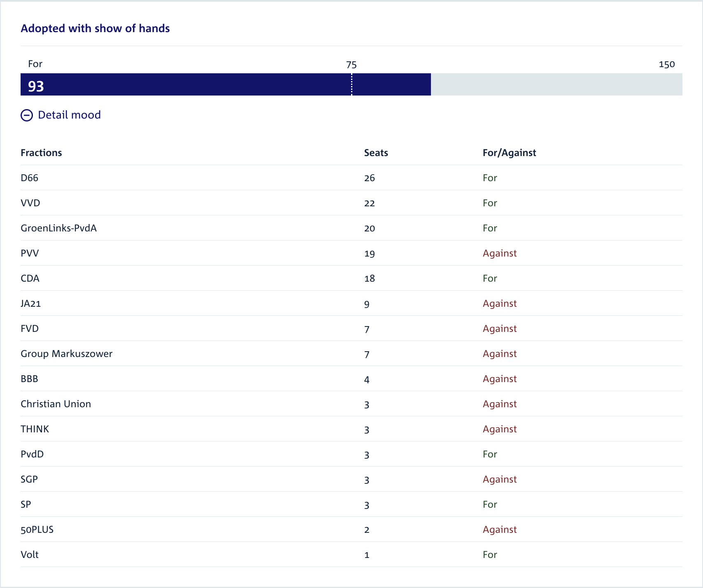
Task: Click the VVD party name
Action: tap(30, 203)
